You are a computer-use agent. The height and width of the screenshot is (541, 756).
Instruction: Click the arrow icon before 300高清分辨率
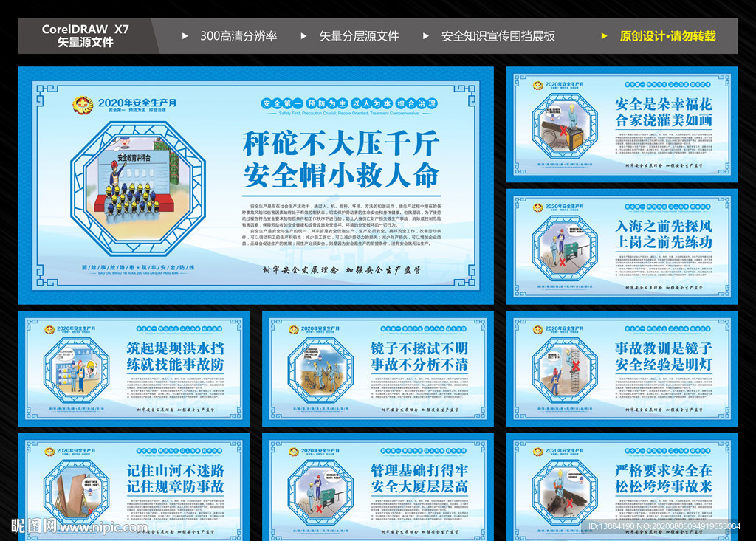tap(185, 35)
